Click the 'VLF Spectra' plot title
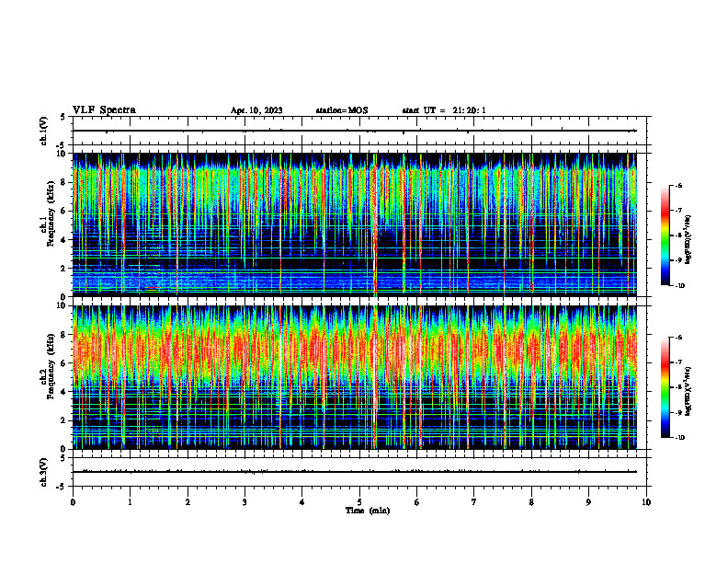The height and width of the screenshot is (563, 728). (104, 110)
